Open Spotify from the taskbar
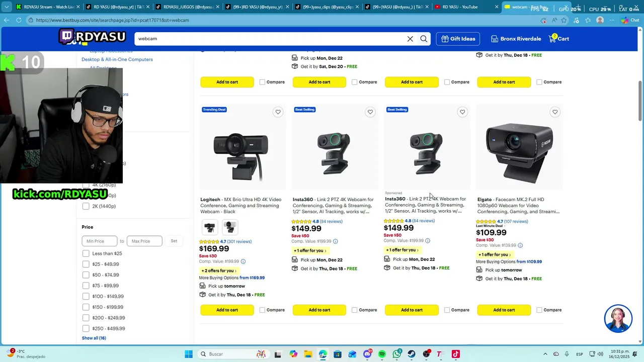Screen dimensions: 644x362 382,354
